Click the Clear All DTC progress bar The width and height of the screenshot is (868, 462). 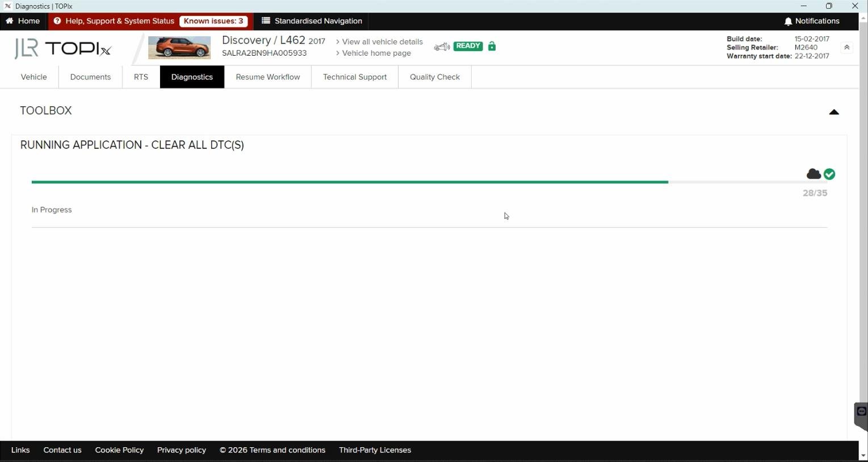click(x=429, y=182)
